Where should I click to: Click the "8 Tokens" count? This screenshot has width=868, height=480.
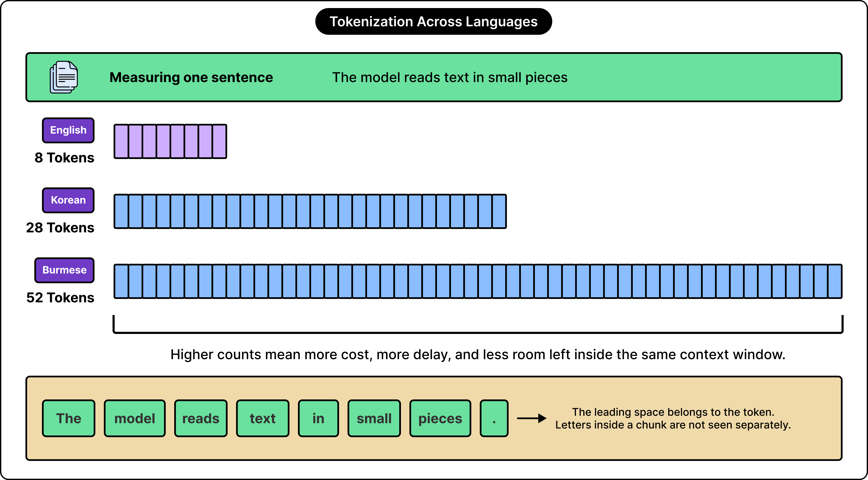(x=64, y=158)
